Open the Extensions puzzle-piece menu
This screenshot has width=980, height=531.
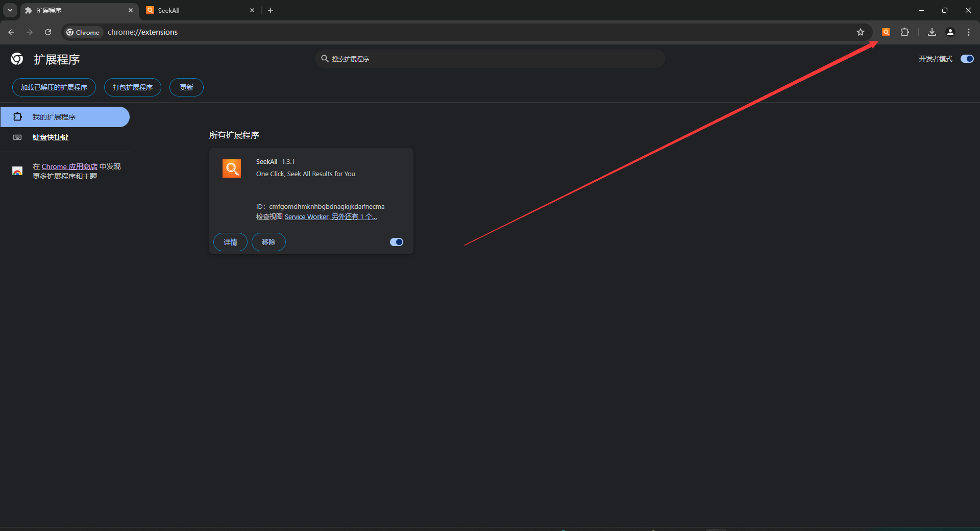(904, 32)
